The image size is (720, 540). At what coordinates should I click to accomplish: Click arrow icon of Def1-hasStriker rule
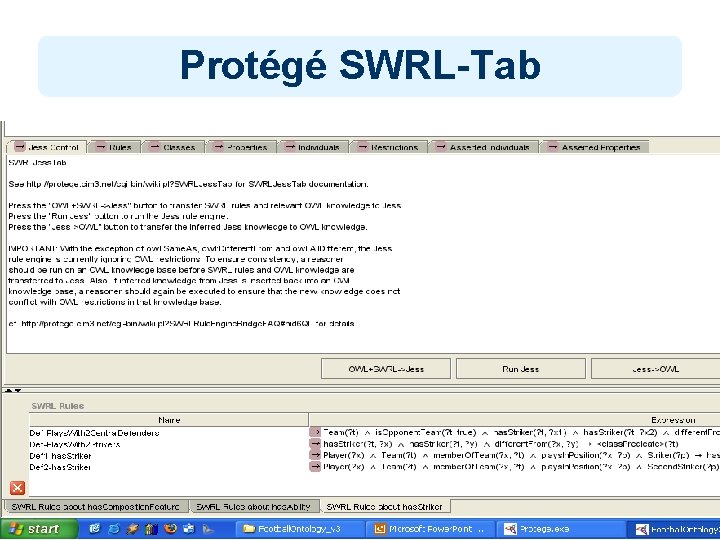(315, 456)
